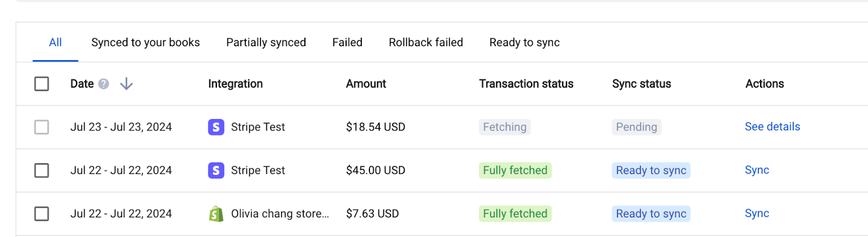The image size is (868, 237).
Task: Tick the Olivia chang store row checkbox
Action: 42,214
